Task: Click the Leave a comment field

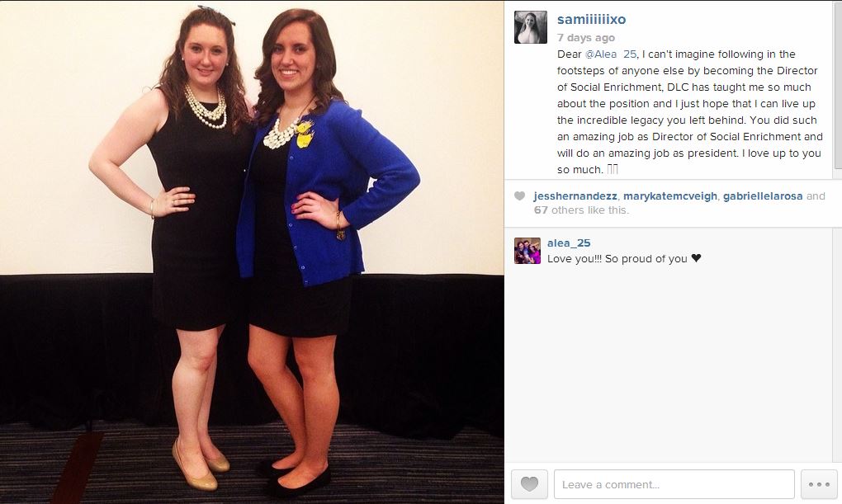Action: pos(674,484)
